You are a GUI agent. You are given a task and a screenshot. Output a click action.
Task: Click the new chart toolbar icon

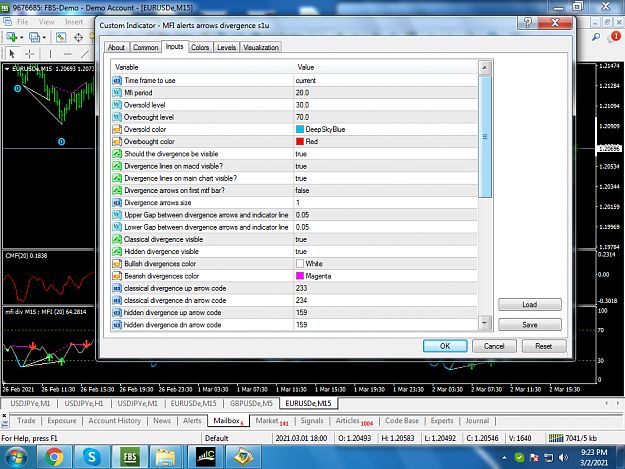12,37
